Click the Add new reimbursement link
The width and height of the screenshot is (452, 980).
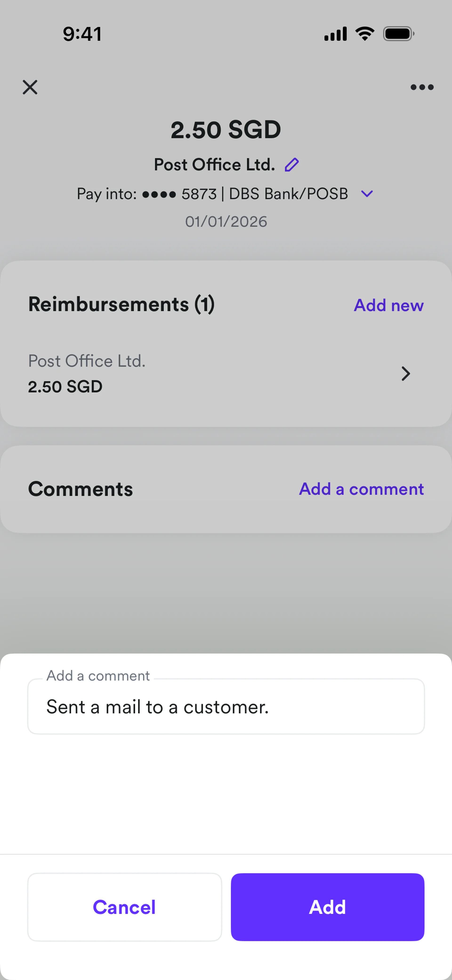point(388,305)
